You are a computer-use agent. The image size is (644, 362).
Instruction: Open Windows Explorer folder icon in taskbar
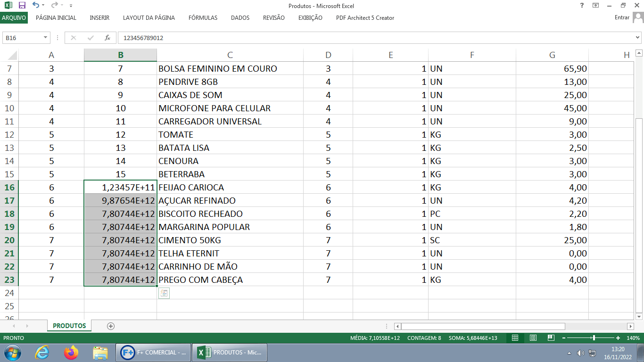pos(100,353)
